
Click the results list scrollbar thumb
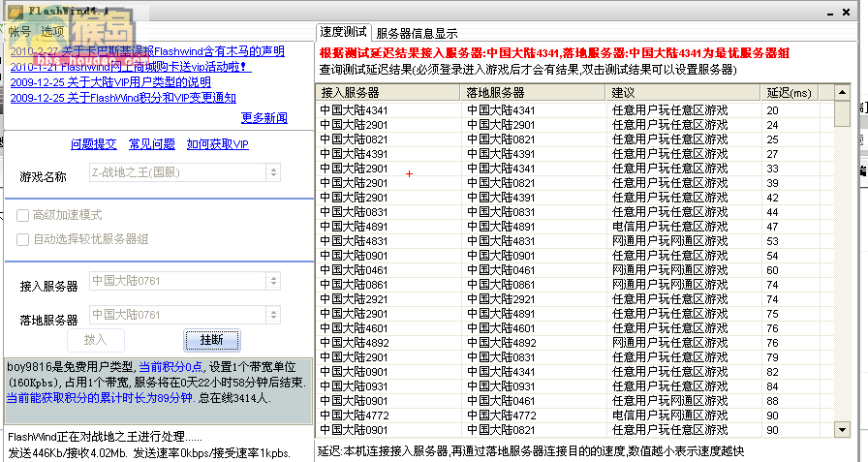[842, 114]
